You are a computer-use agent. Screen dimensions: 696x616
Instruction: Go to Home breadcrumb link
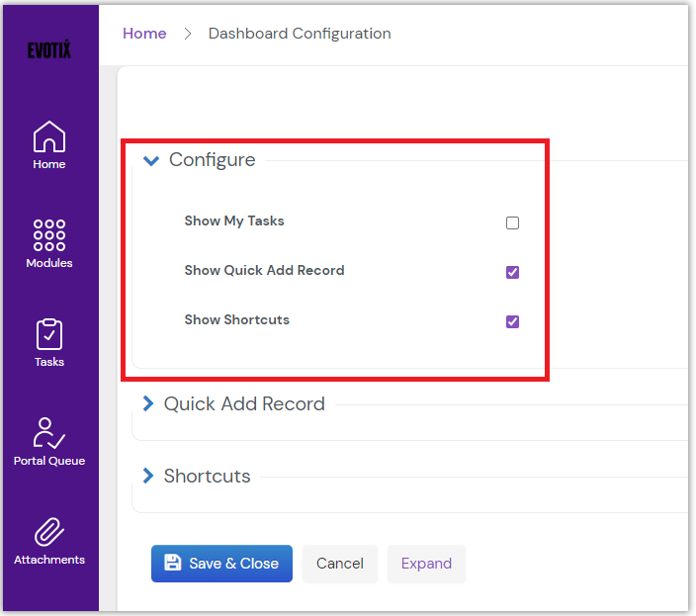[x=144, y=34]
